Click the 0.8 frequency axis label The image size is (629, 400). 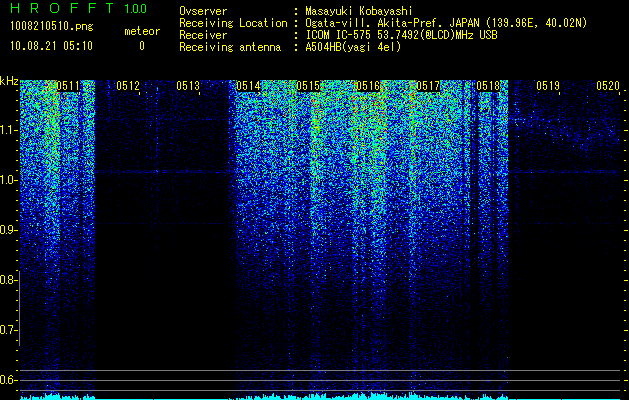coord(8,280)
